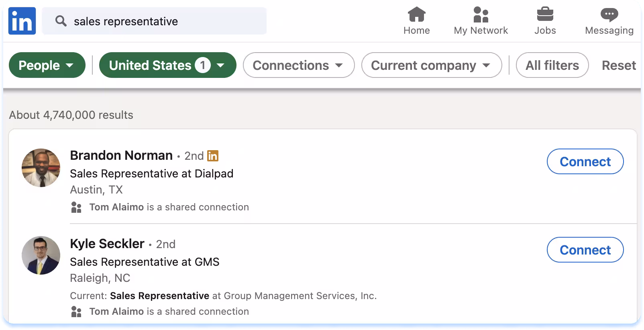Click the search magnifier icon
644x330 pixels.
[61, 21]
